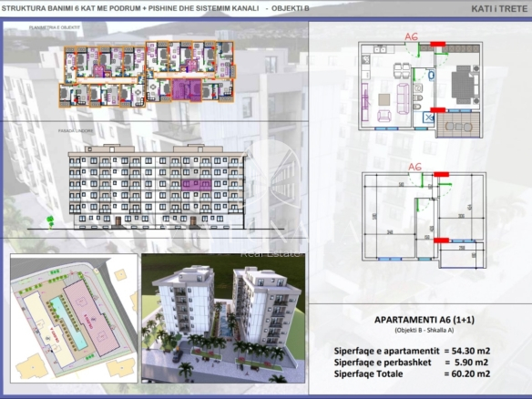Select the purple highlighted apartment in planimetry
The height and width of the screenshot is (399, 532).
(187, 89)
